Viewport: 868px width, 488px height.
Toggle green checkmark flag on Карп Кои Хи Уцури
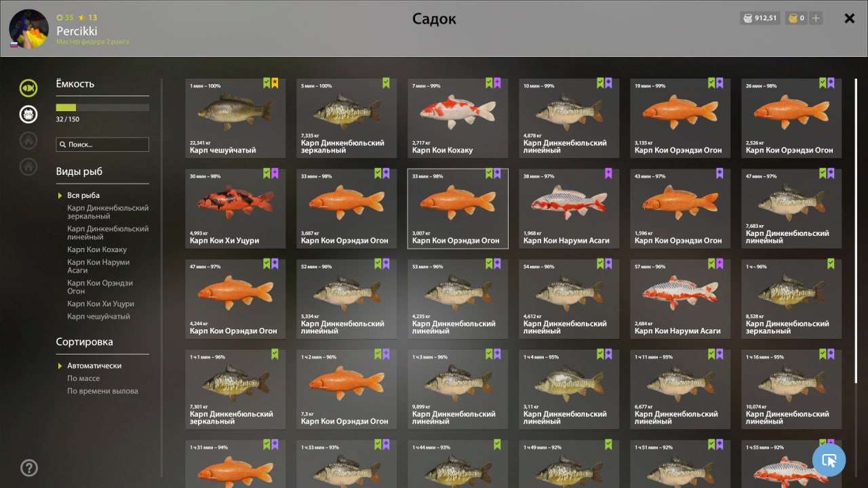pyautogui.click(x=267, y=174)
